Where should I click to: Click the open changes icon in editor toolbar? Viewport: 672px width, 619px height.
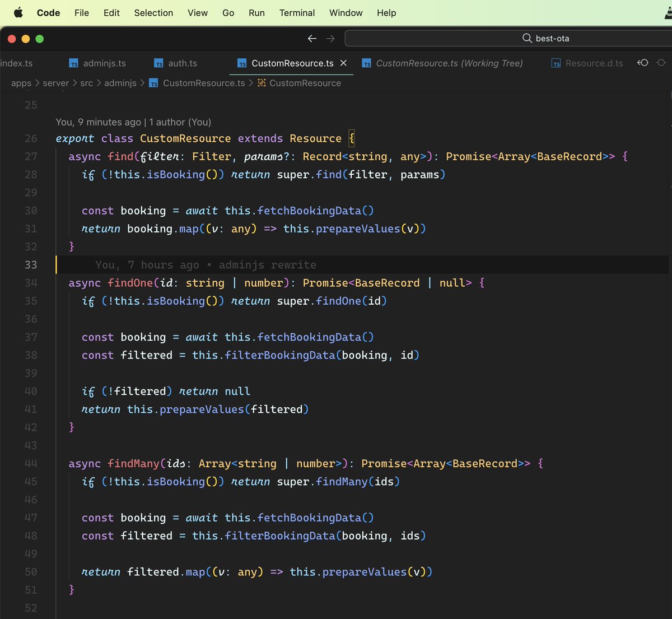[643, 63]
